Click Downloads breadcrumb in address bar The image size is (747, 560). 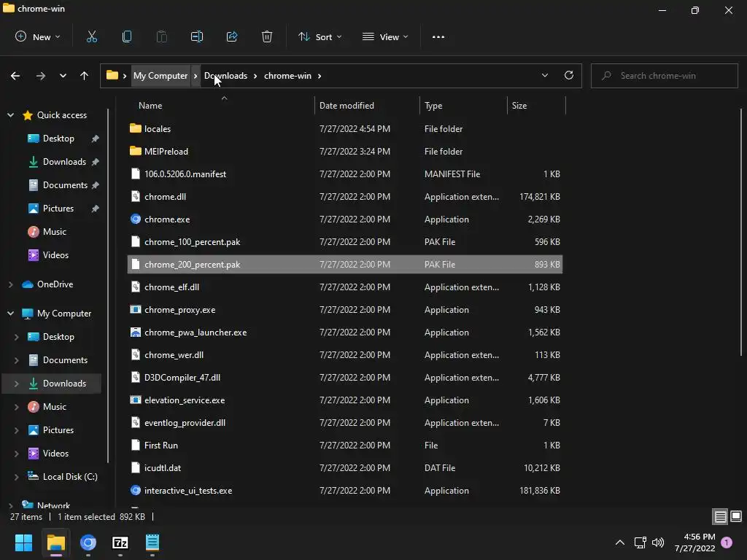click(226, 76)
